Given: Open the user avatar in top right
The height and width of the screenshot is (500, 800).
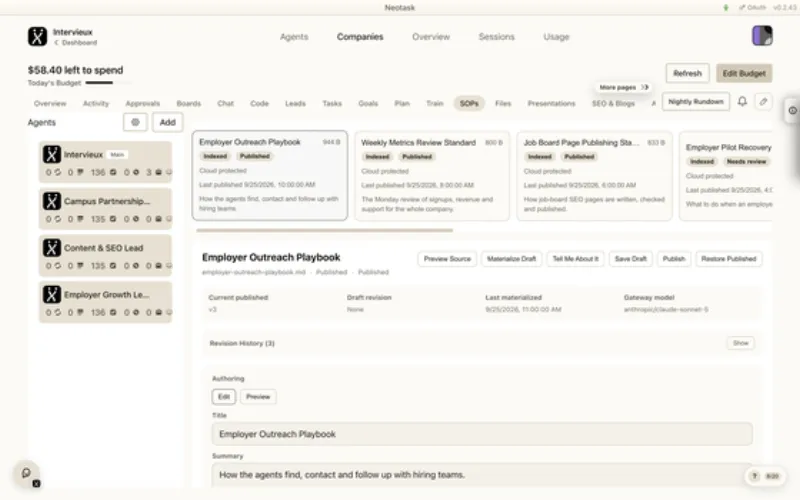Looking at the screenshot, I should pyautogui.click(x=762, y=36).
